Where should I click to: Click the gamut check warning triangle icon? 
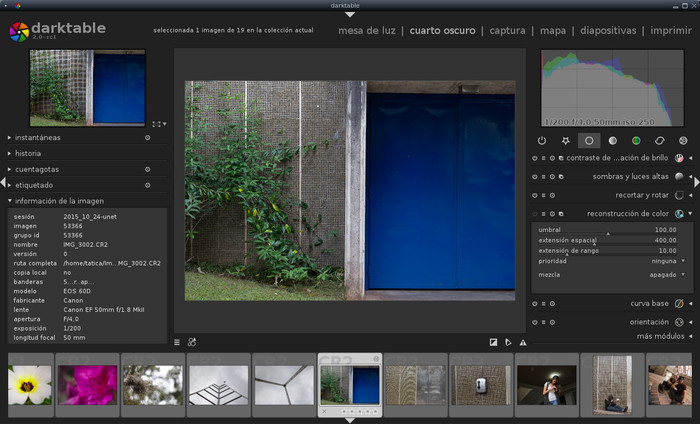pos(522,342)
